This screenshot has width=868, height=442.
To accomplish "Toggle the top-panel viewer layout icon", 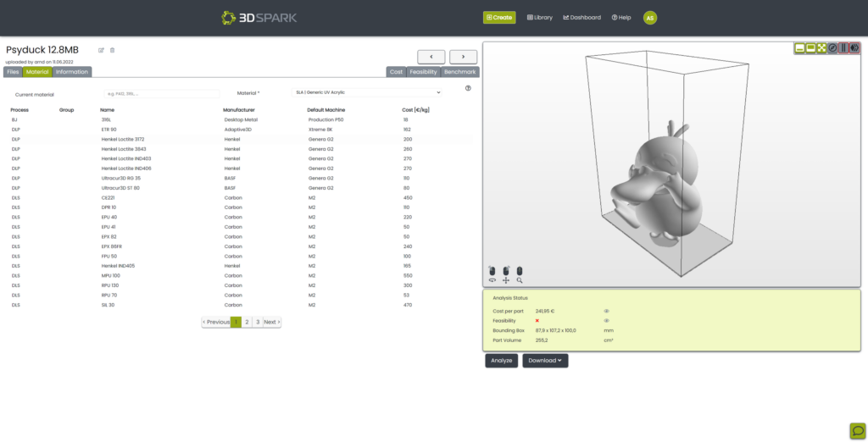I will pyautogui.click(x=811, y=48).
